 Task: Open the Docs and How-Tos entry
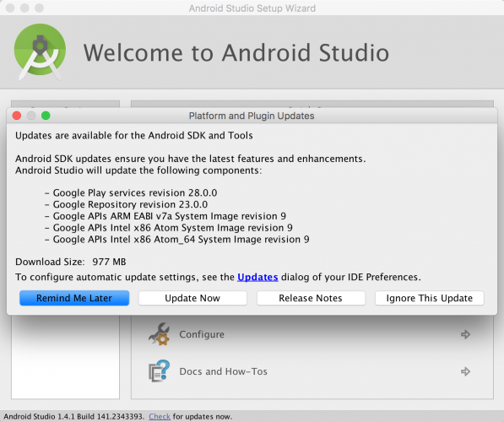tap(223, 371)
